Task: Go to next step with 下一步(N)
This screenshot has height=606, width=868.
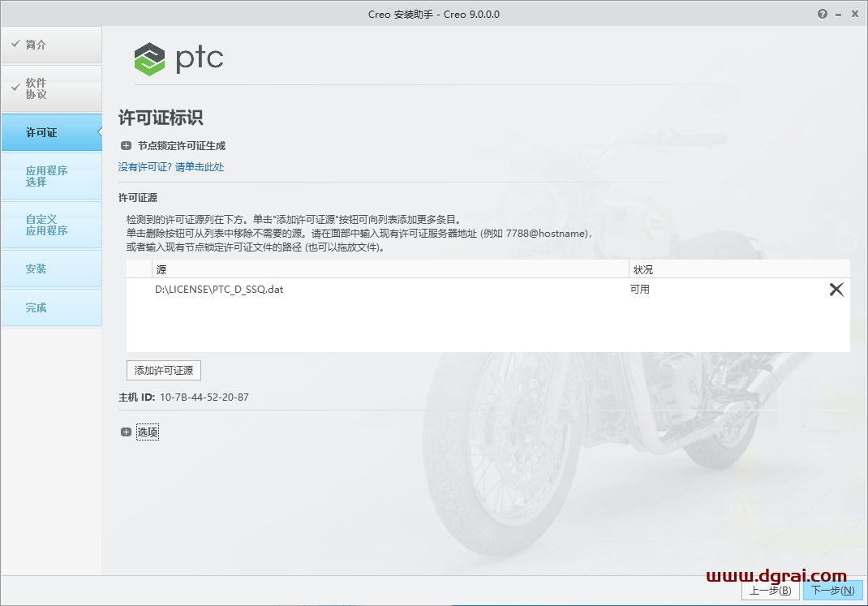Action: tap(832, 591)
